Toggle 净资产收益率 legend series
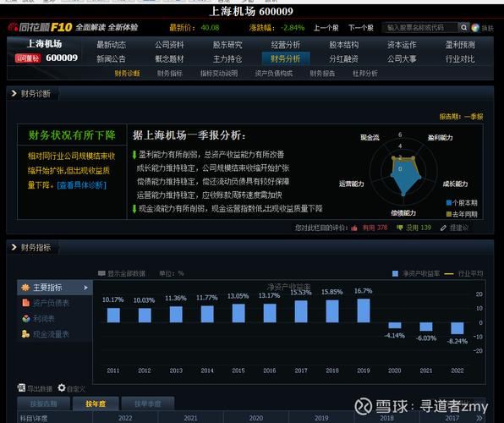504x423 pixels. pyautogui.click(x=416, y=274)
